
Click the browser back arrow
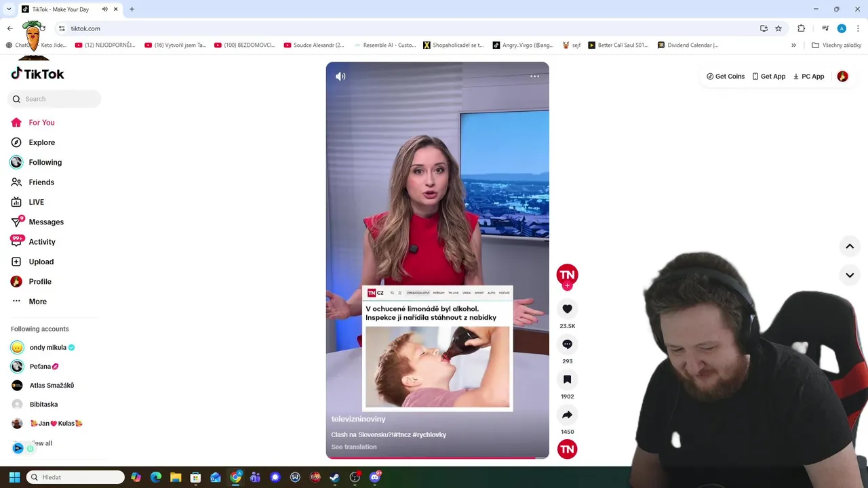pyautogui.click(x=9, y=28)
